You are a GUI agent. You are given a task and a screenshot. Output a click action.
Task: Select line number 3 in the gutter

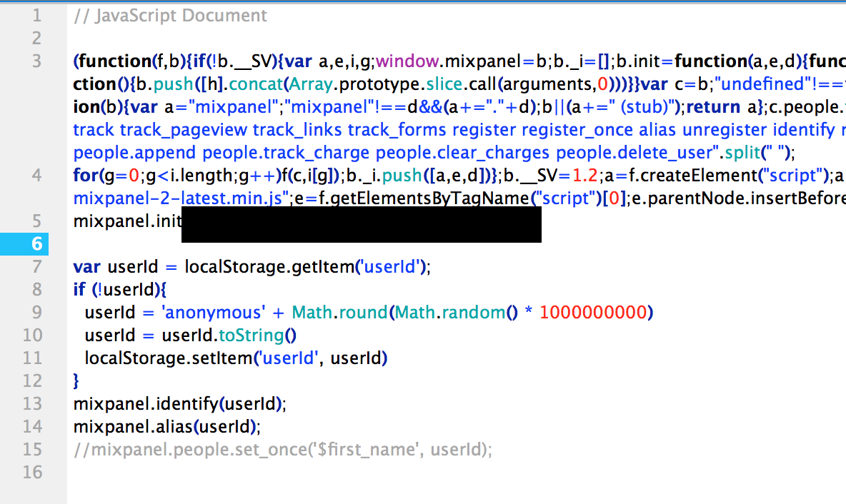click(36, 61)
